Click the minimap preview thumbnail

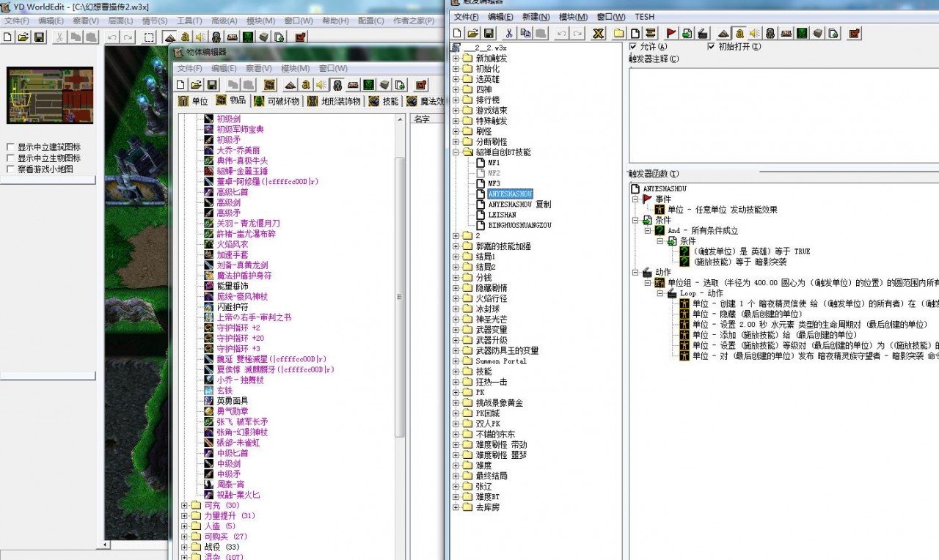[51, 95]
